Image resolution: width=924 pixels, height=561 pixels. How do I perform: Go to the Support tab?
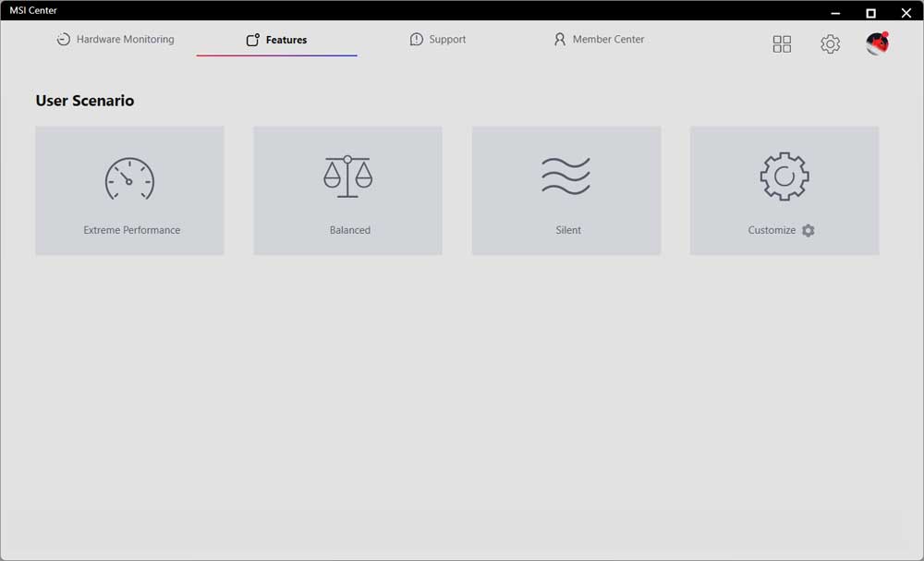447,40
